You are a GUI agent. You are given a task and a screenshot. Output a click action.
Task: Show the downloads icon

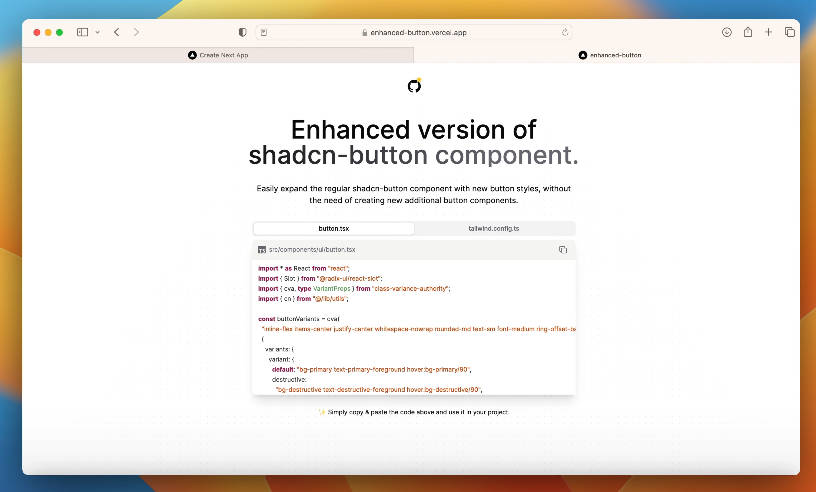(x=727, y=32)
